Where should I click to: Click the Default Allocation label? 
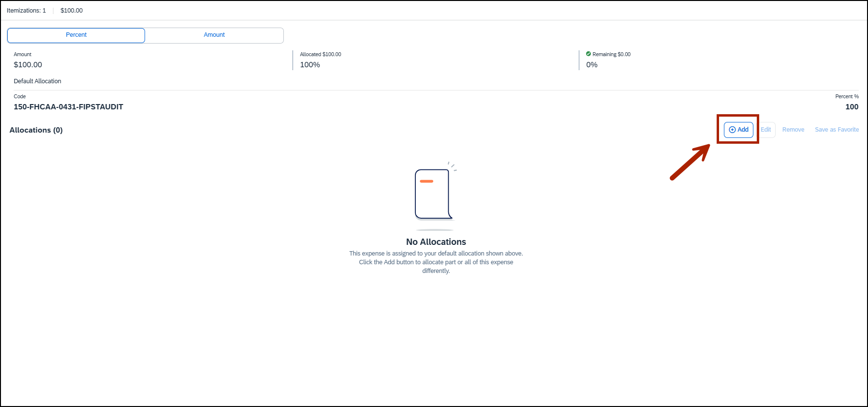click(37, 81)
